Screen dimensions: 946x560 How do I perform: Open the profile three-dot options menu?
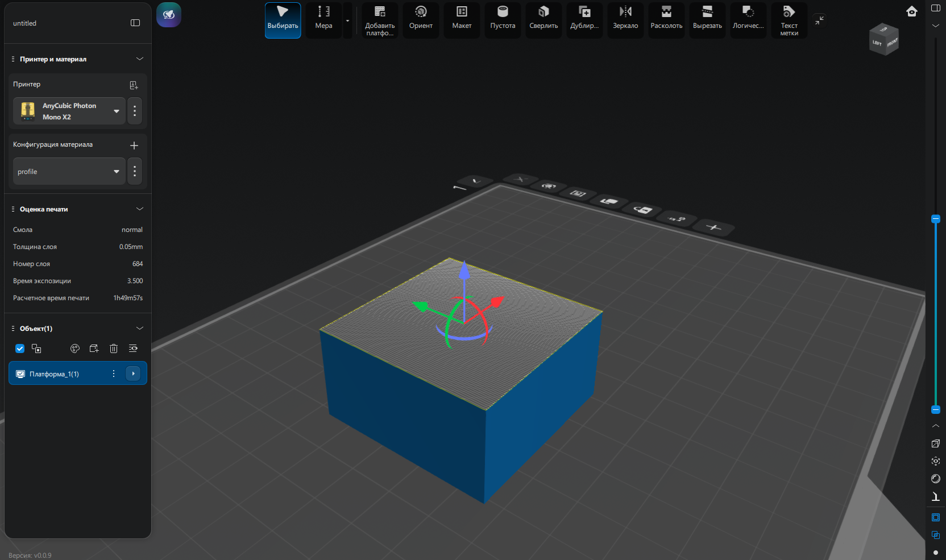[135, 171]
